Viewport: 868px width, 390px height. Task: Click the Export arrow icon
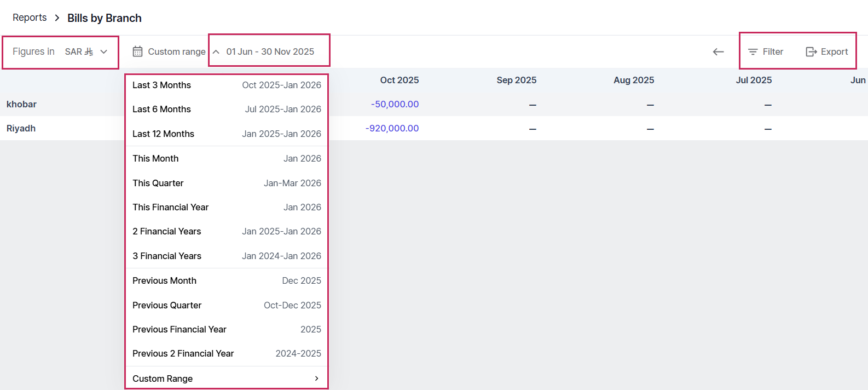point(811,51)
